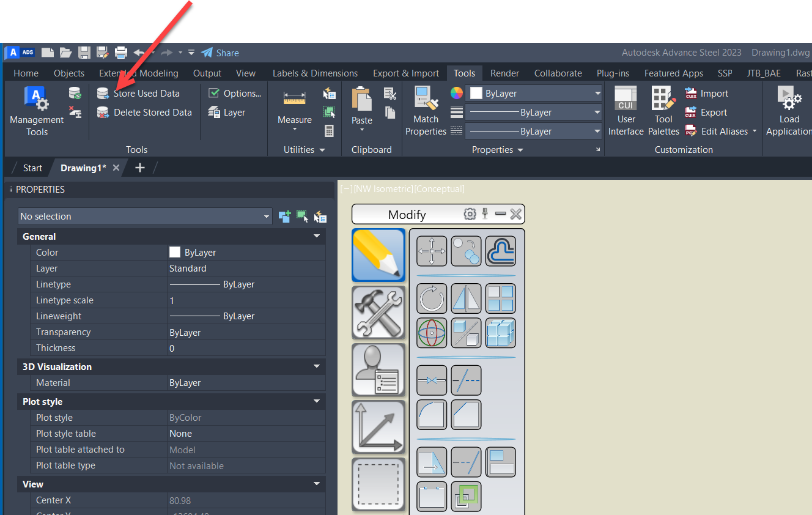Click the Save icon in the Quick Access toolbar
The image size is (812, 515).
[84, 53]
